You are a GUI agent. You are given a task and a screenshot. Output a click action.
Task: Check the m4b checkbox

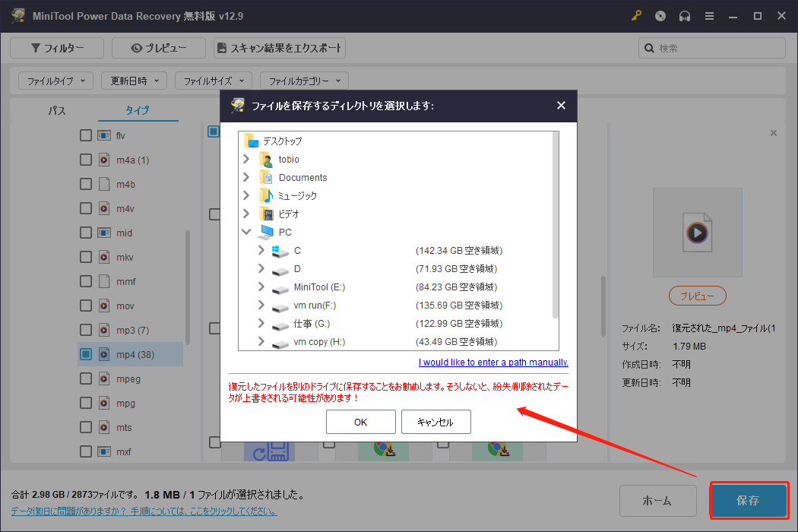click(x=86, y=184)
